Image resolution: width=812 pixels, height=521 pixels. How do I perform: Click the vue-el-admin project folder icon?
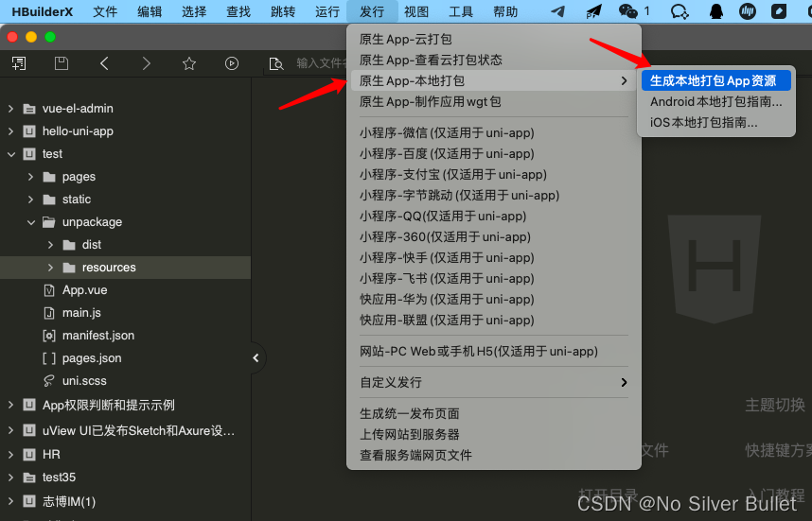[x=29, y=109]
